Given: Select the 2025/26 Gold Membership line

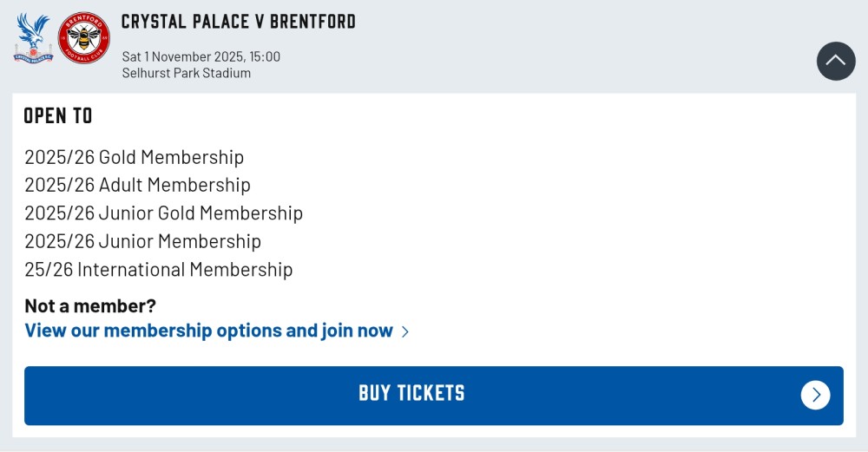Looking at the screenshot, I should point(134,157).
